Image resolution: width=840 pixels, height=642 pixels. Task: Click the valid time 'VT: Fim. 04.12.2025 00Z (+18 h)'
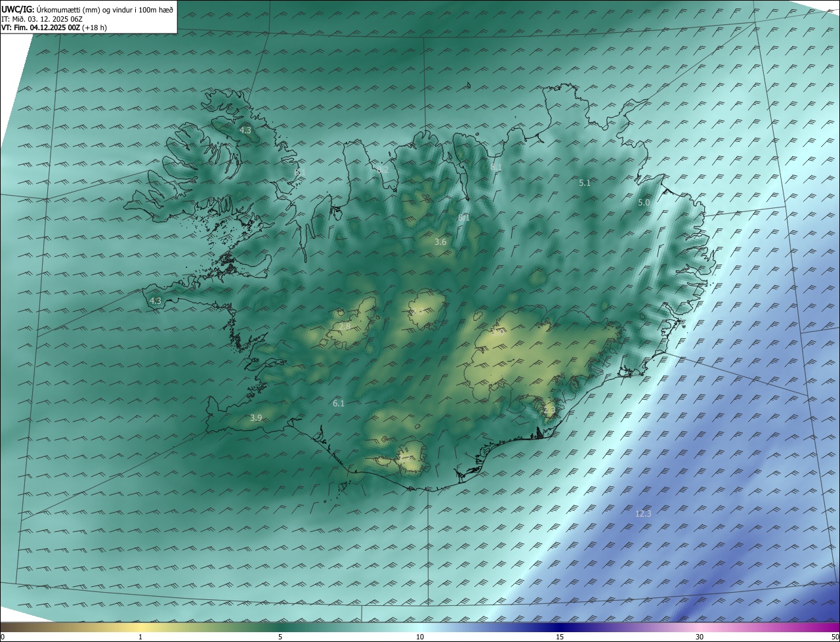click(54, 28)
